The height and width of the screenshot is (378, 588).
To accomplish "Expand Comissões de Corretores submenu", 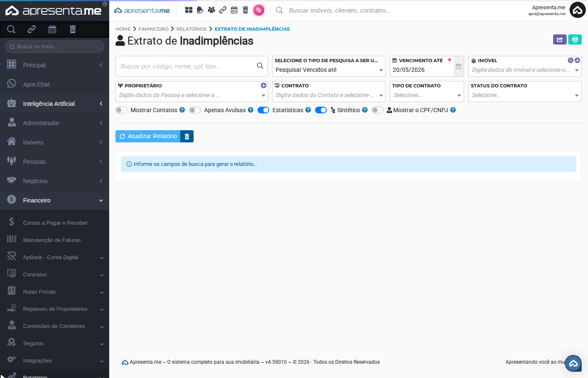I will point(55,326).
